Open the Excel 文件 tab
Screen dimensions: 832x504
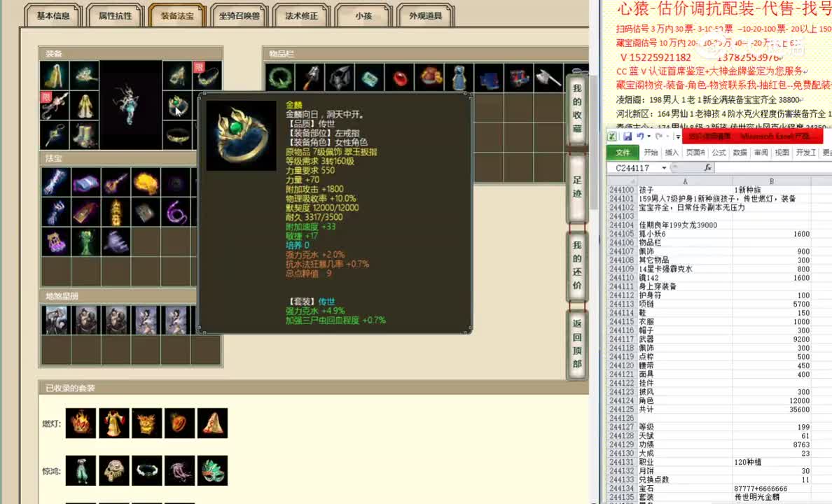pos(623,153)
